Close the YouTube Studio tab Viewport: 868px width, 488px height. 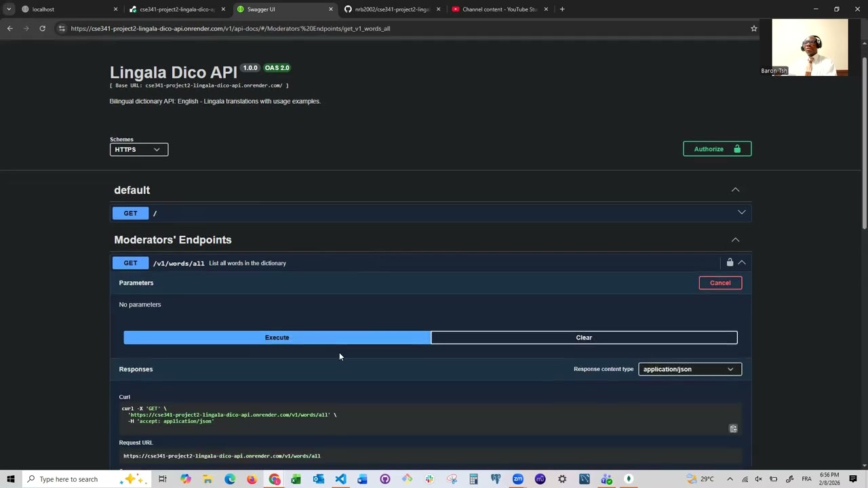[x=546, y=9]
